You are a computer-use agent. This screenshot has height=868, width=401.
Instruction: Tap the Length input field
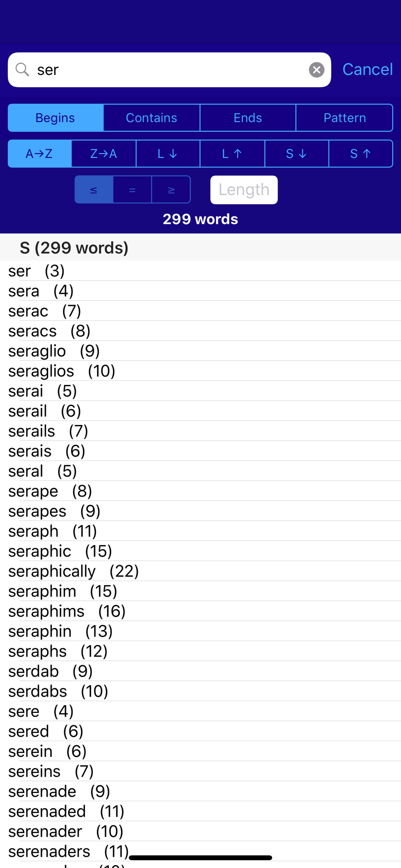coord(244,190)
